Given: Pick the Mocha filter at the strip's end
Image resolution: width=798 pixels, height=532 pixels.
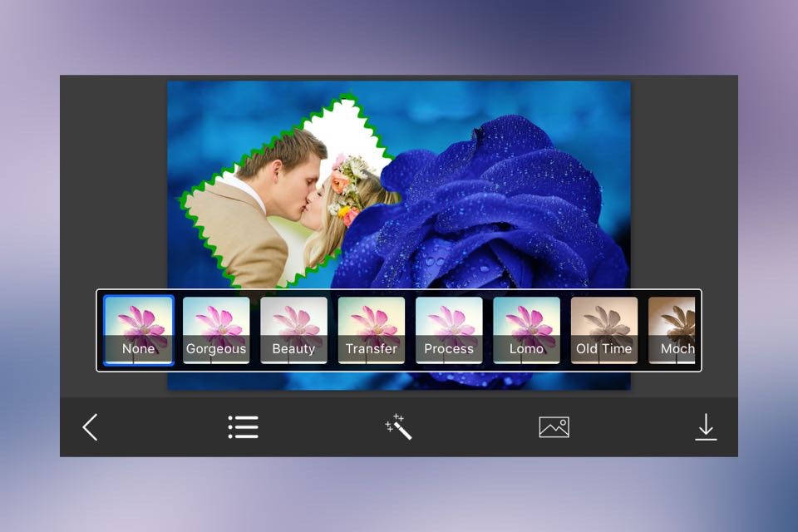Looking at the screenshot, I should 672,330.
